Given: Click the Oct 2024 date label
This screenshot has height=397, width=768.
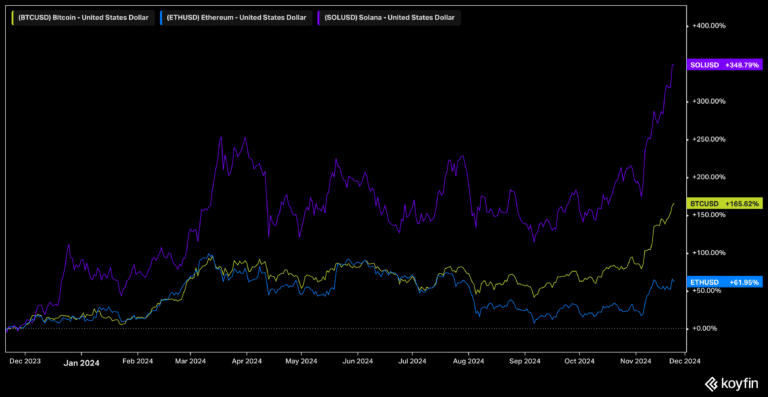Looking at the screenshot, I should pyautogui.click(x=579, y=361).
